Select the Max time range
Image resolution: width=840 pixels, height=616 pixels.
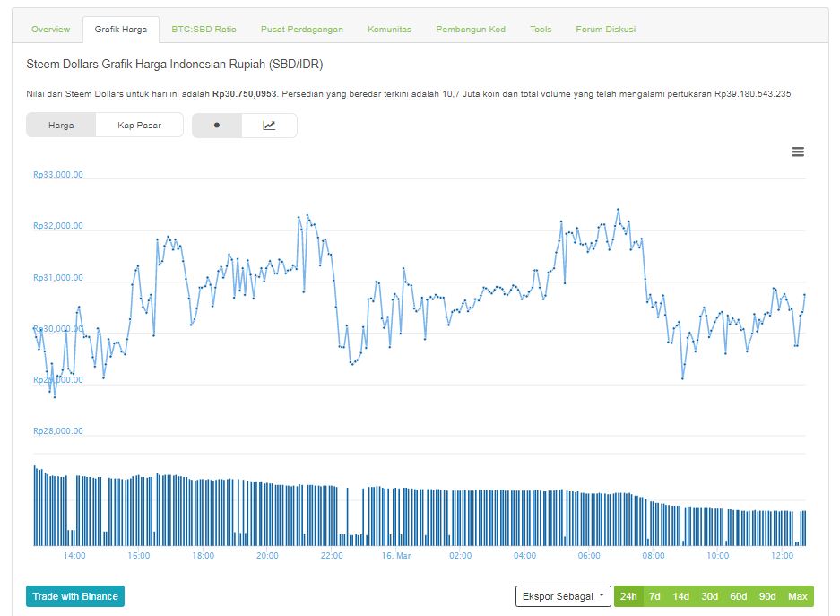click(797, 596)
